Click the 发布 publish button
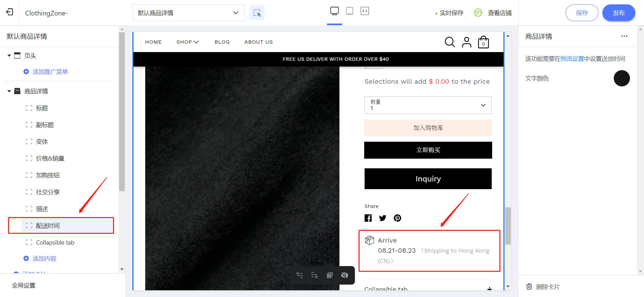The height and width of the screenshot is (297, 644). (x=619, y=13)
